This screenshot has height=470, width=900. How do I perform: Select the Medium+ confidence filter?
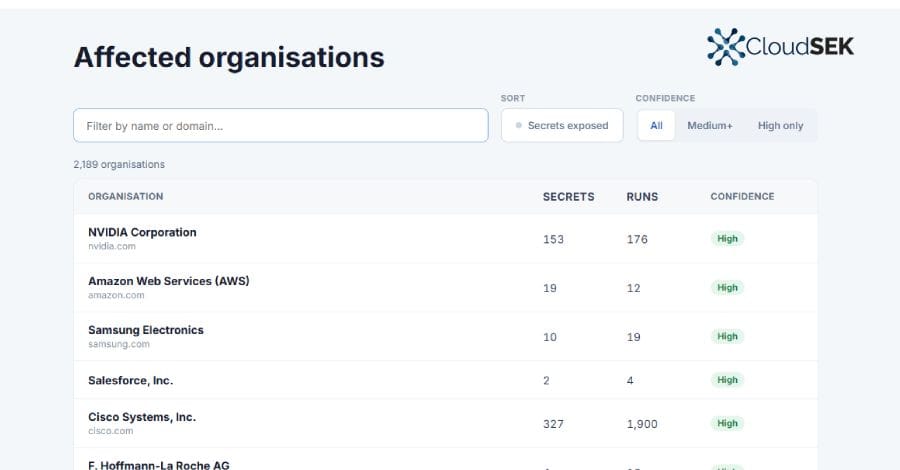click(710, 126)
